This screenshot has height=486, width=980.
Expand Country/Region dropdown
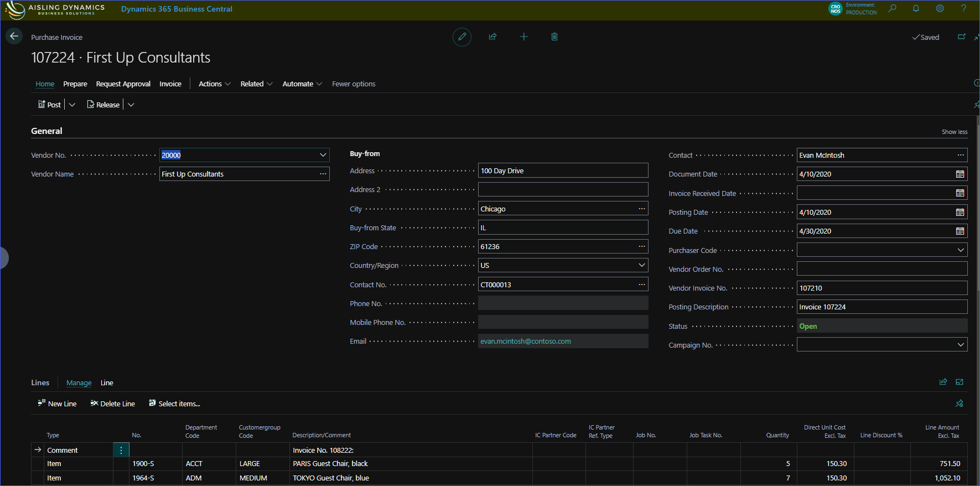(641, 265)
